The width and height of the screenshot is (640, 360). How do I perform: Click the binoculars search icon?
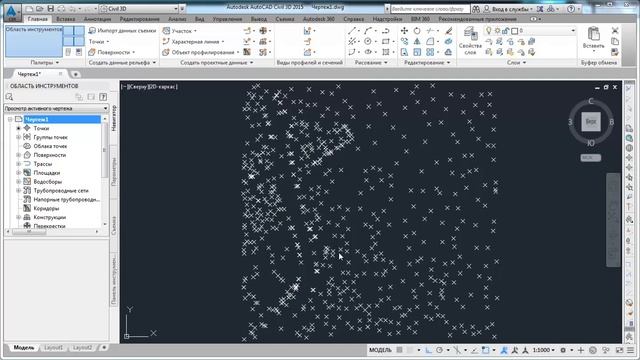tap(476, 9)
